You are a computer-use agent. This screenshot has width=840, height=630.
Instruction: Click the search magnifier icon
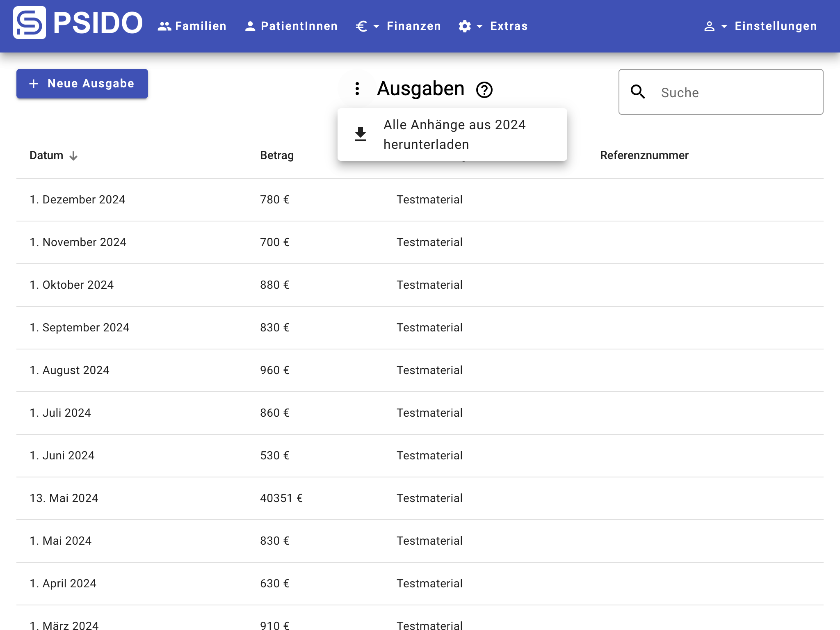[x=638, y=92]
